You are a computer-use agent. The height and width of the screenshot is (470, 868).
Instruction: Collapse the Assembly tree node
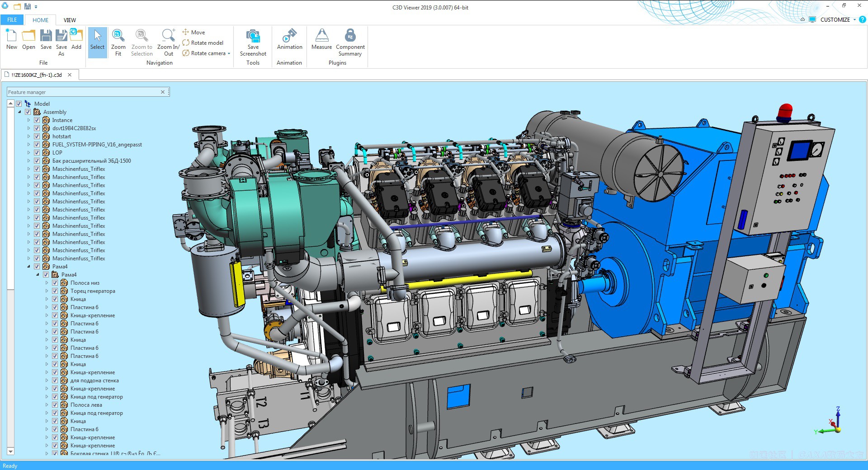[20, 112]
